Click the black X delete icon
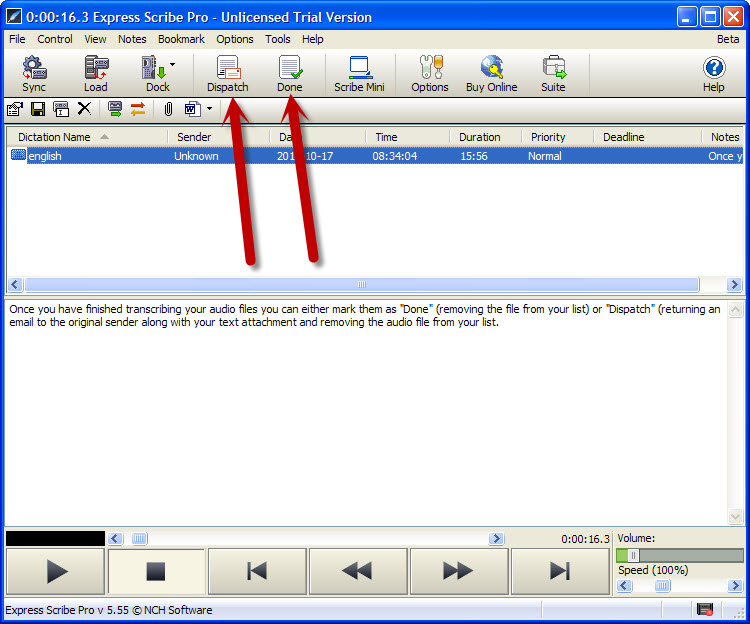The width and height of the screenshot is (750, 624). point(84,109)
